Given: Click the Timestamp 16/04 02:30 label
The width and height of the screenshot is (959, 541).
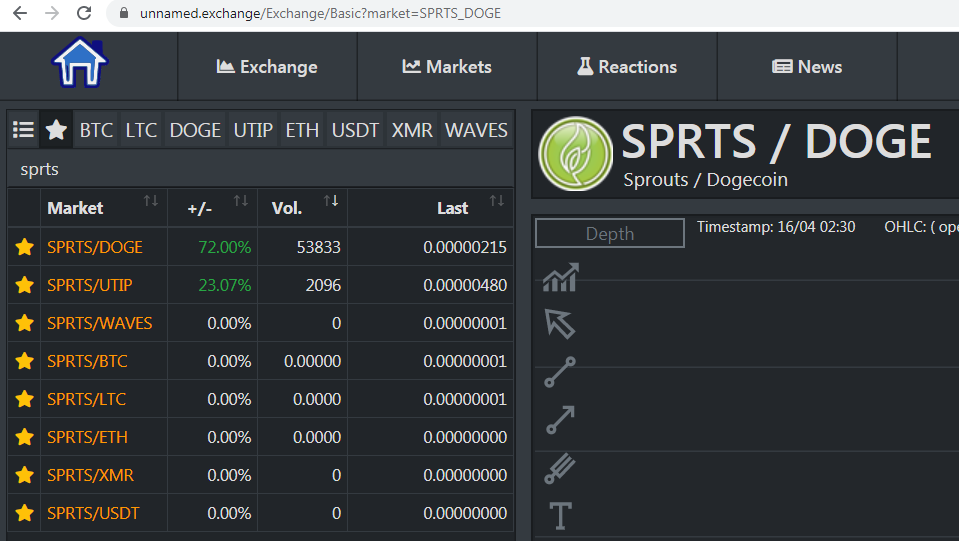Looking at the screenshot, I should [776, 227].
